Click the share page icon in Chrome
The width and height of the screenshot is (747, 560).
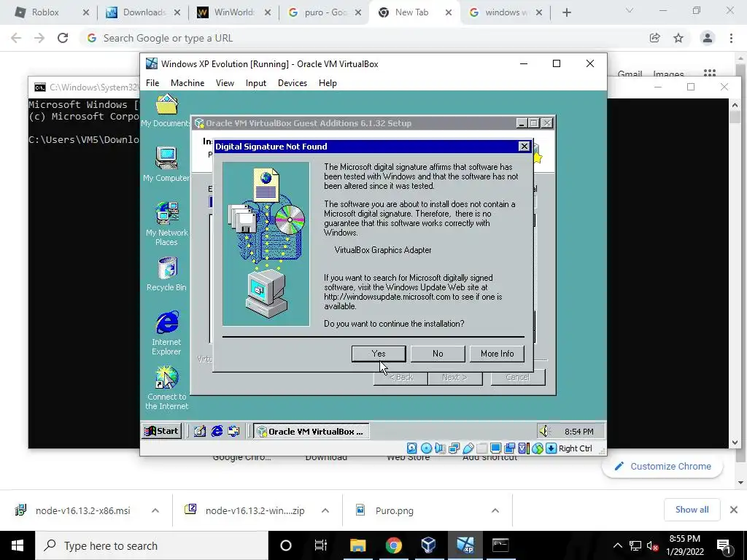[654, 38]
